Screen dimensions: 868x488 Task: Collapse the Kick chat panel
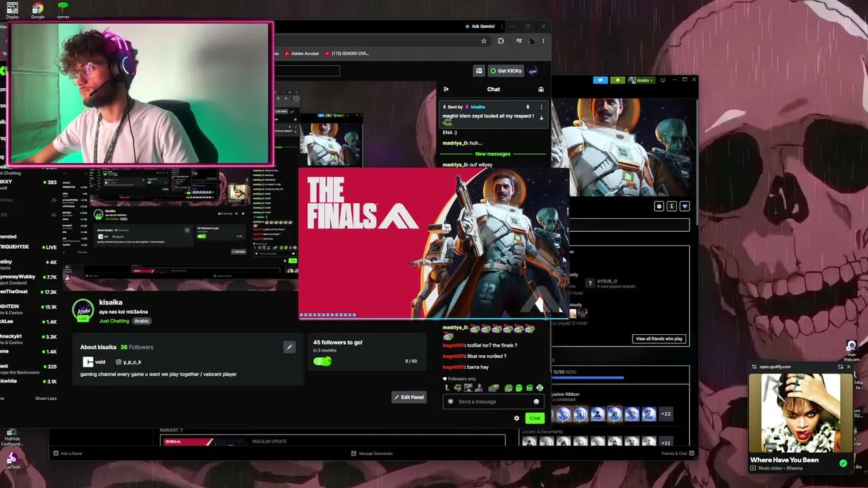point(446,89)
